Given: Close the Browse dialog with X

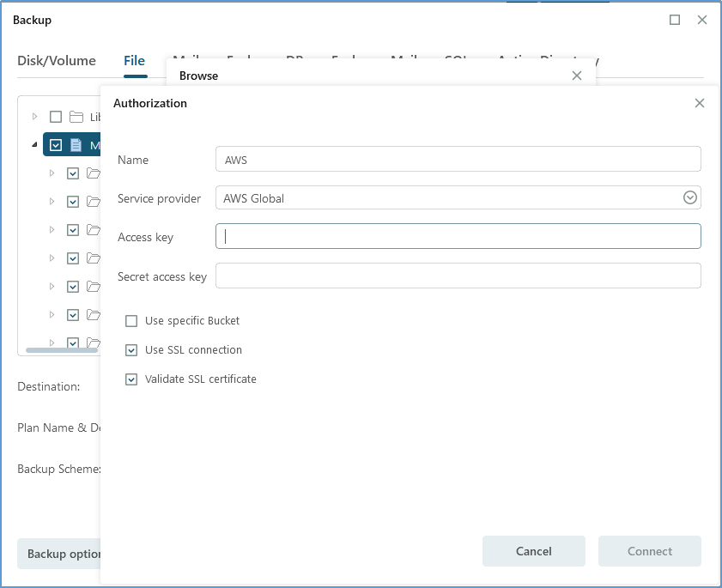Looking at the screenshot, I should 576,76.
